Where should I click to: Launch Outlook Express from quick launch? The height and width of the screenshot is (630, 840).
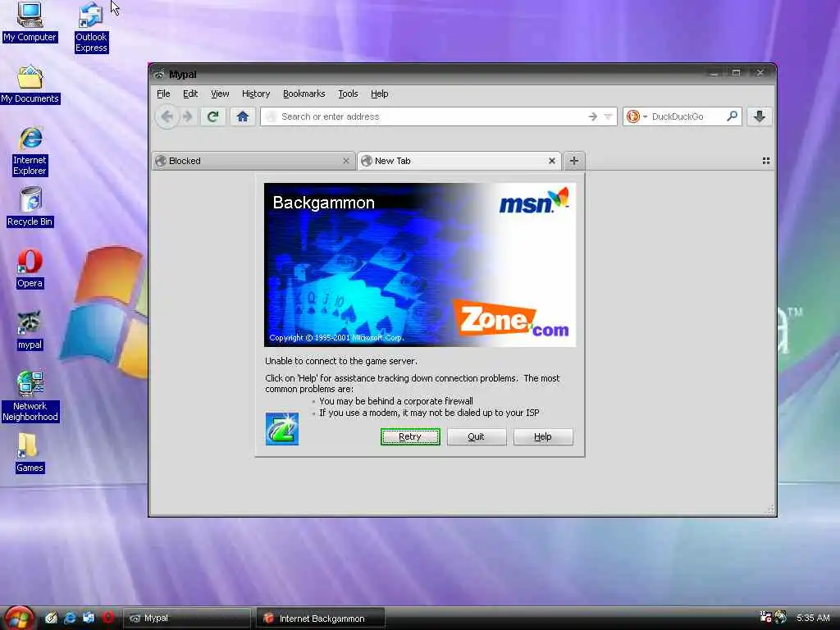(x=89, y=618)
